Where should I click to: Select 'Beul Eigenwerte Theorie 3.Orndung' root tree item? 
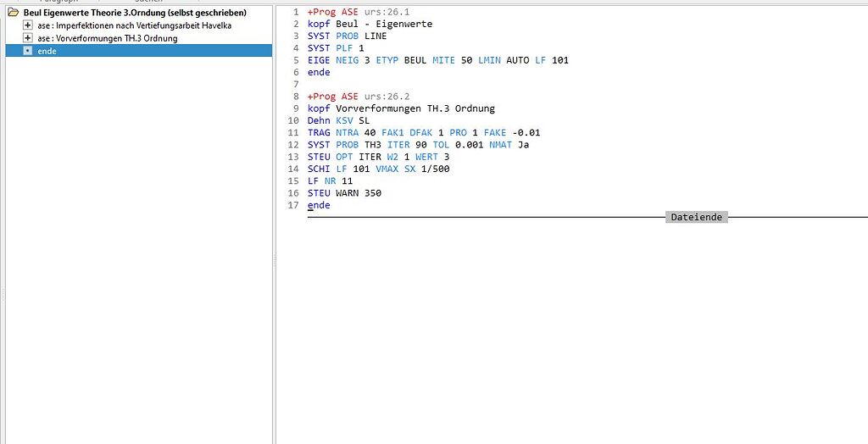click(135, 13)
